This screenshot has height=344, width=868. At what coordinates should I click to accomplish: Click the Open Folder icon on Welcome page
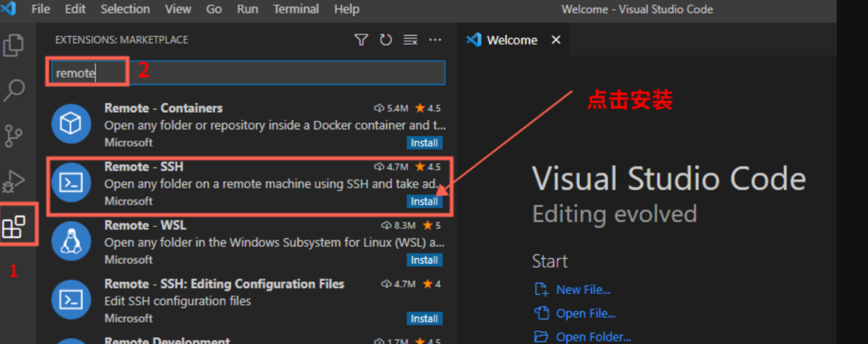542,337
